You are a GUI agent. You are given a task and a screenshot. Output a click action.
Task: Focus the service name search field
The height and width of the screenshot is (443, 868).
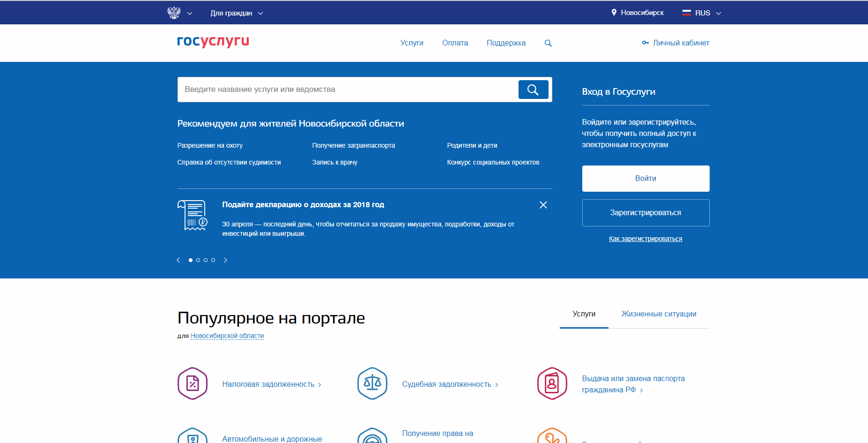click(348, 90)
